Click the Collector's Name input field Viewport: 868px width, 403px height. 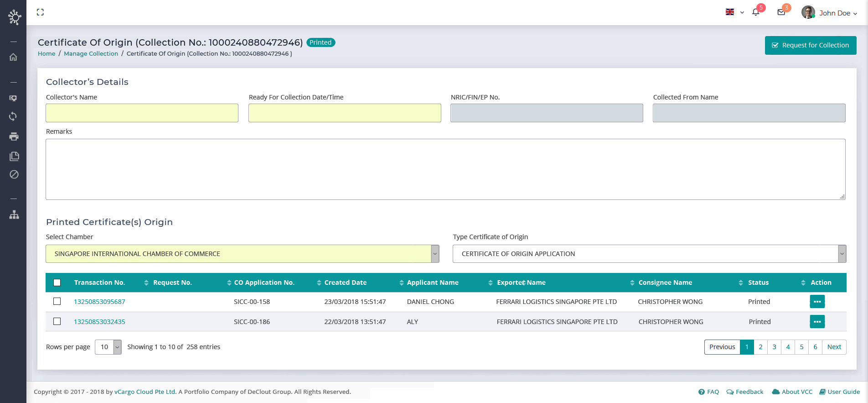coord(142,113)
